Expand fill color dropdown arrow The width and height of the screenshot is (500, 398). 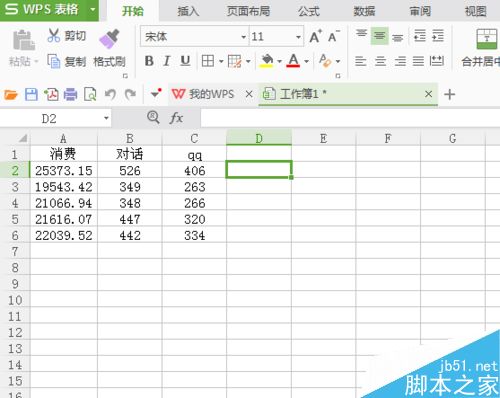pos(279,61)
